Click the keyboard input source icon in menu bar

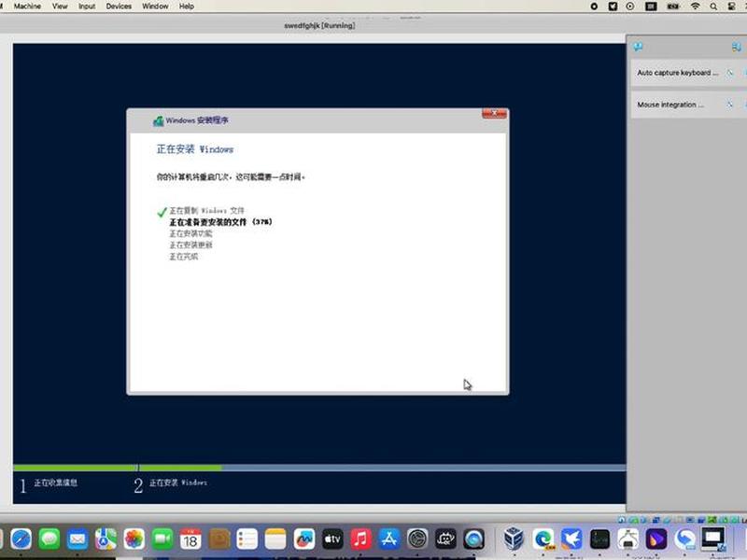[x=651, y=7]
